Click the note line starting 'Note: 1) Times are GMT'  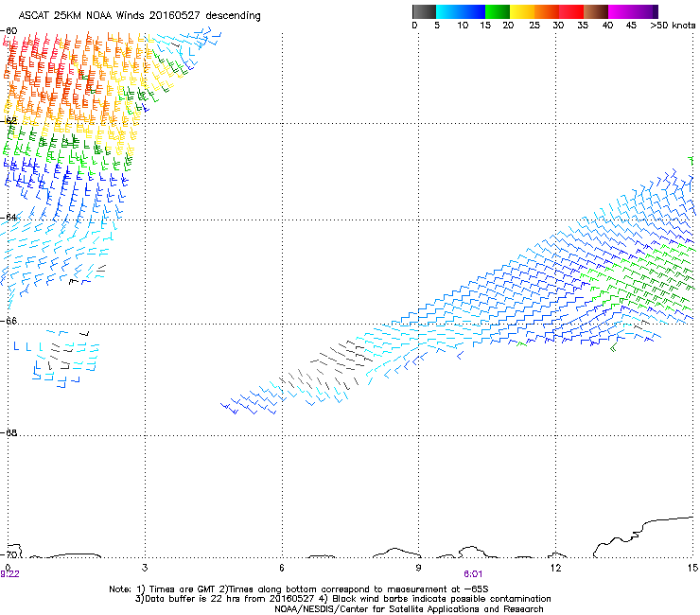[299, 589]
